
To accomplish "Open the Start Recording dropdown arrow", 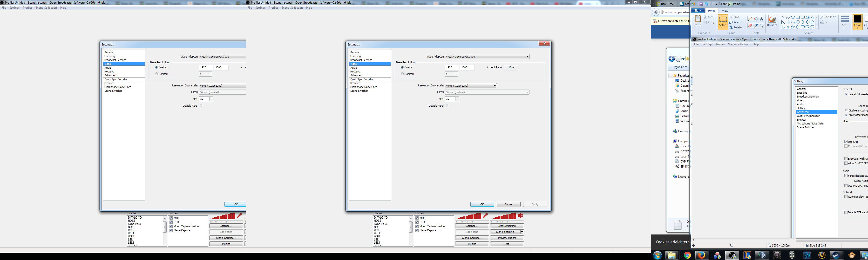I will pos(522,232).
